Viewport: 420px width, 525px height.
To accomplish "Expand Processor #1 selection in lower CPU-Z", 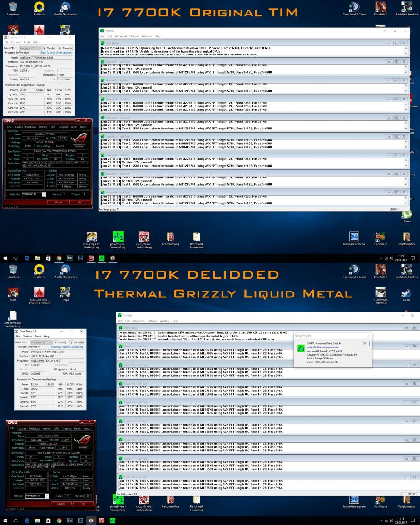I will [x=47, y=496].
